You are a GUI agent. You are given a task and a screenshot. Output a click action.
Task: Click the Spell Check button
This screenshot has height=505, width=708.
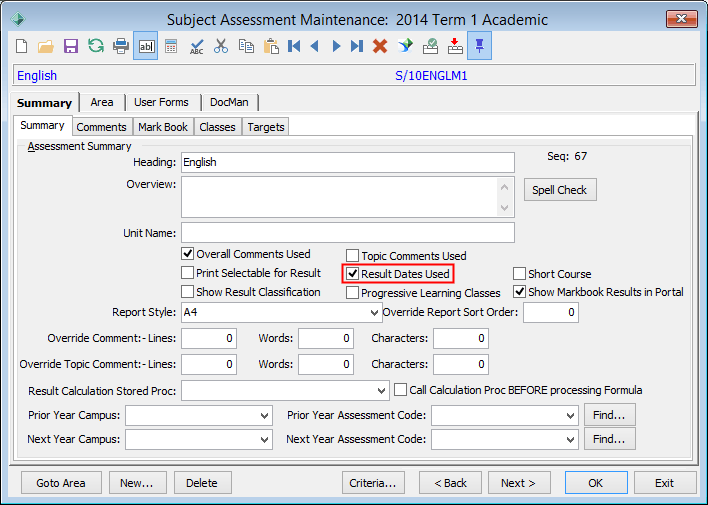560,190
